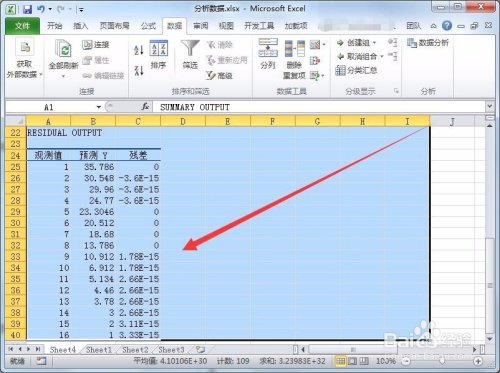Open the Outline group dialog launcher

click(396, 91)
